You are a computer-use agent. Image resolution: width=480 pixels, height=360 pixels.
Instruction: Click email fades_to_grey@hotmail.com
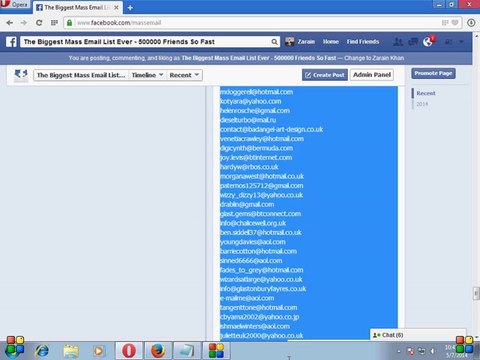point(262,270)
